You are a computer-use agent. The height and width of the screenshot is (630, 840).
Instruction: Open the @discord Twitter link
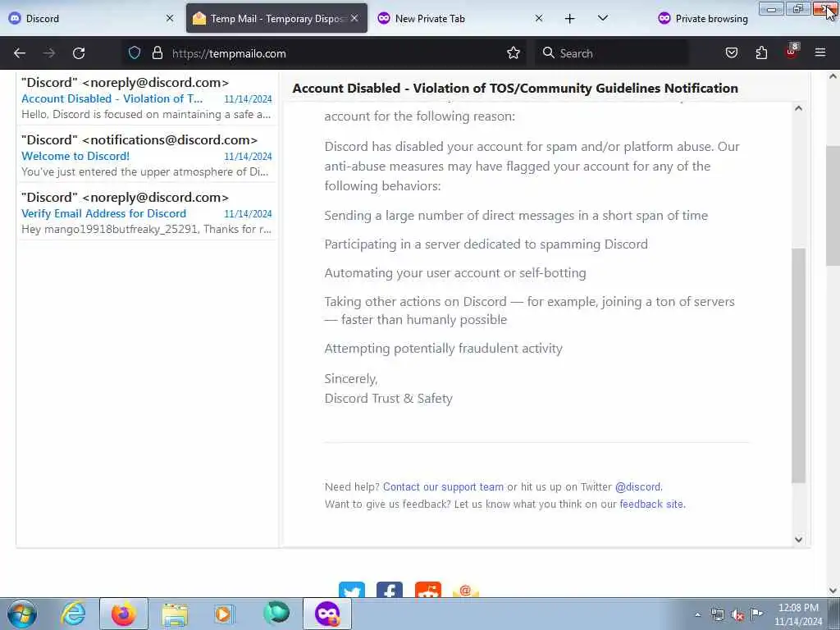(x=637, y=487)
